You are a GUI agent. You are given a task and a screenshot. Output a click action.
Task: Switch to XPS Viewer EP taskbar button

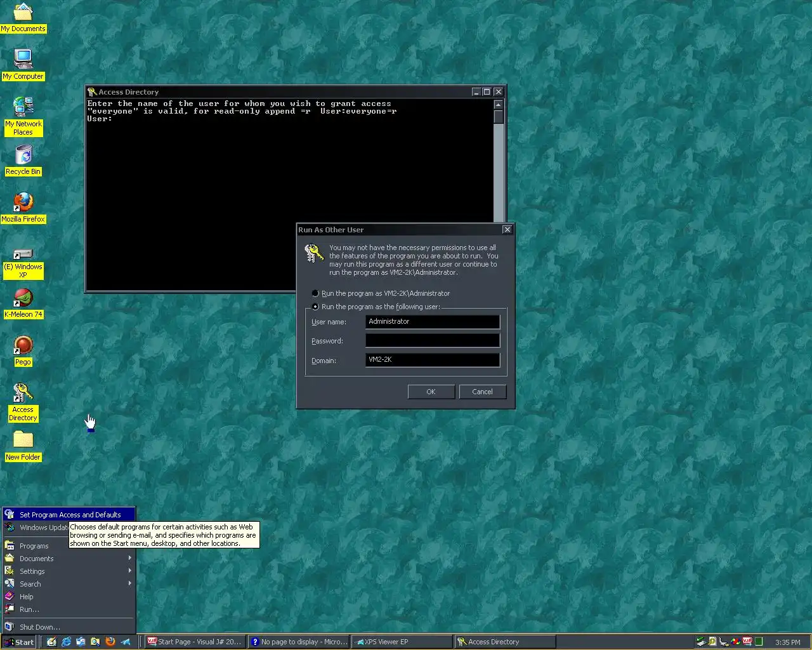(402, 642)
